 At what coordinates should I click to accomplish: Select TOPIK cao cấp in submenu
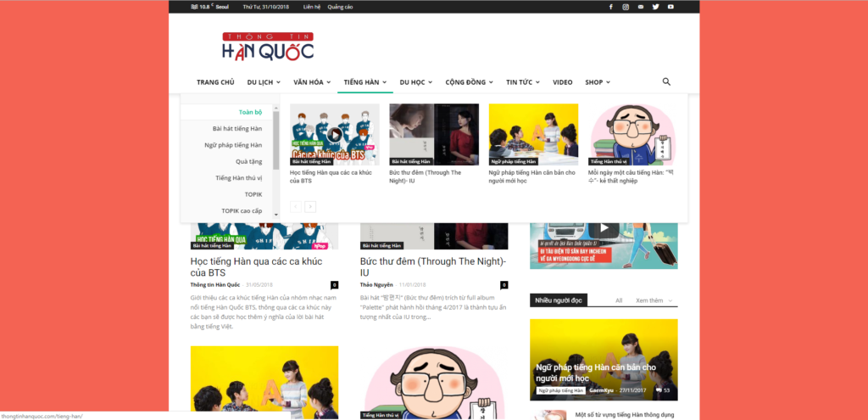coord(242,210)
